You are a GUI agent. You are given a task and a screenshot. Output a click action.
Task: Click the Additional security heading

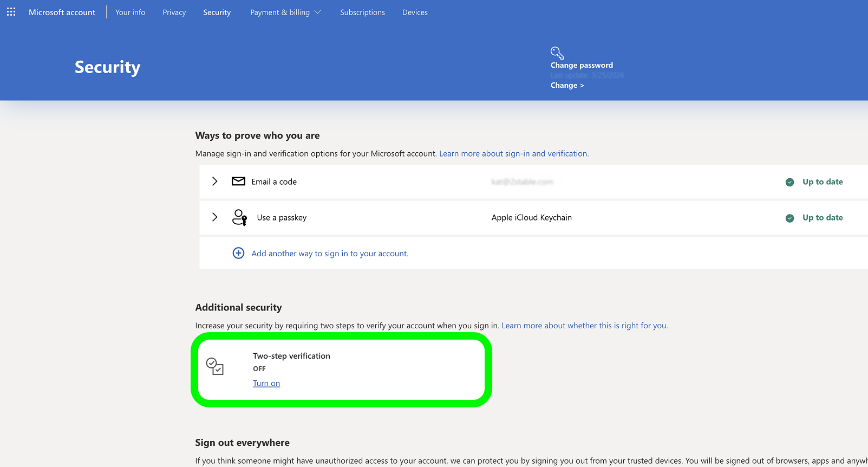239,307
